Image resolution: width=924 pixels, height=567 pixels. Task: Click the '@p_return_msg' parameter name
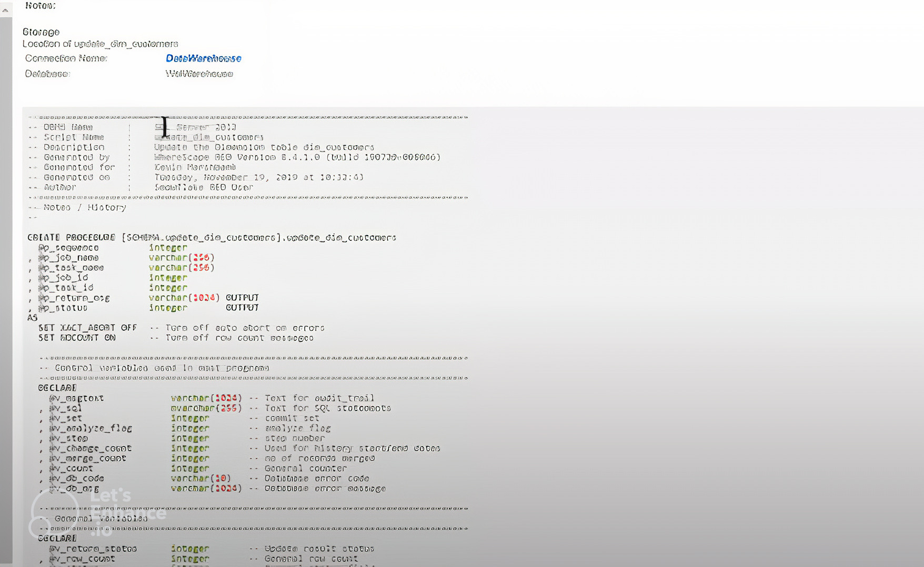[74, 298]
